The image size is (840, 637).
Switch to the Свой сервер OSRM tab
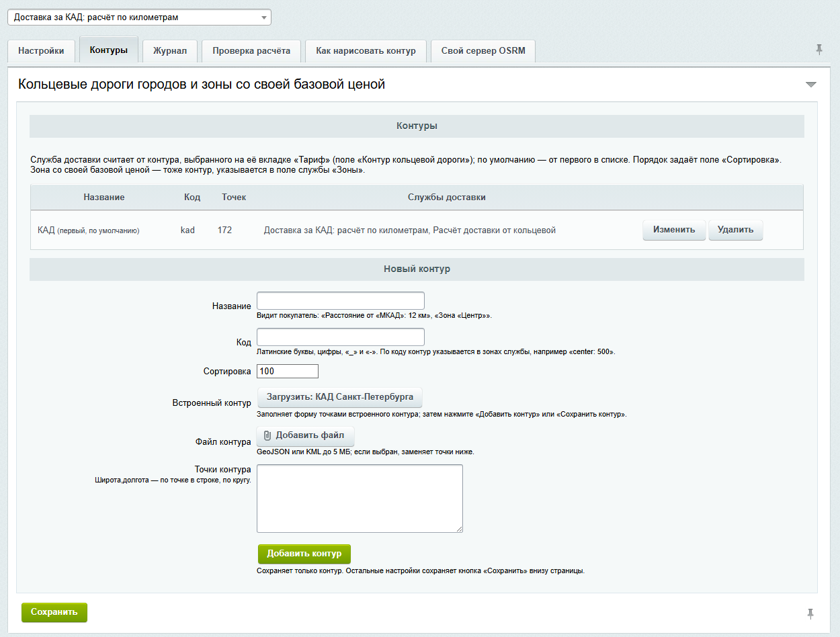coord(483,51)
